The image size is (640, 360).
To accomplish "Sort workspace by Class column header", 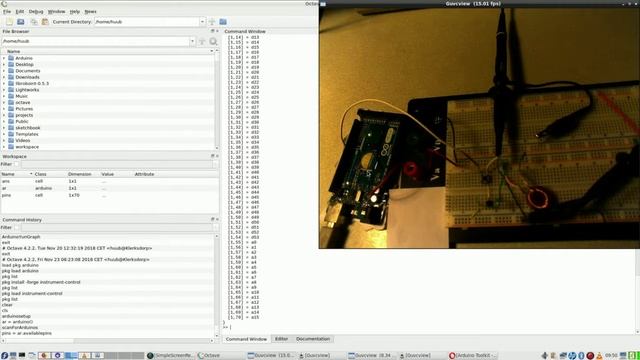I will 50,174.
